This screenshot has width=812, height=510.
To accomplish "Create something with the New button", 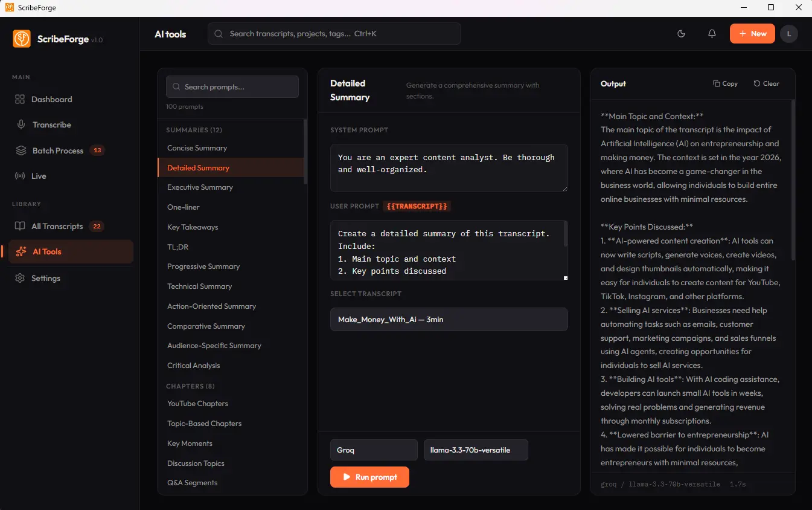I will coord(752,33).
